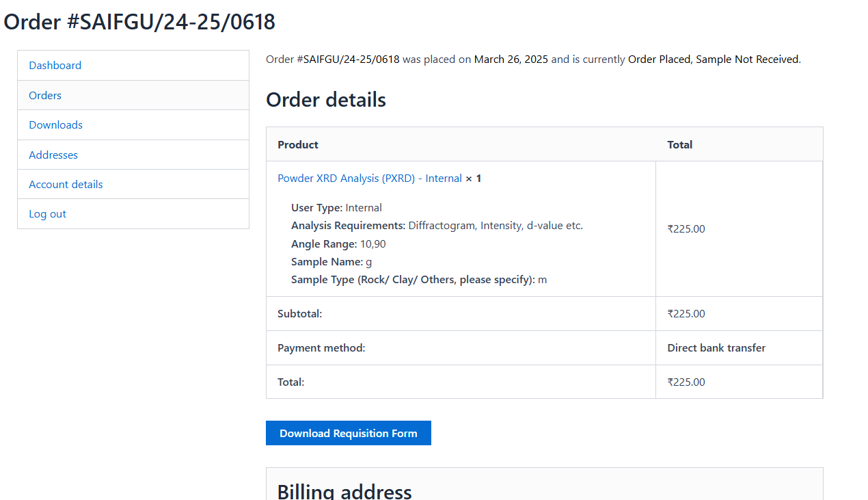Click the Direct bank transfer cell

click(716, 348)
